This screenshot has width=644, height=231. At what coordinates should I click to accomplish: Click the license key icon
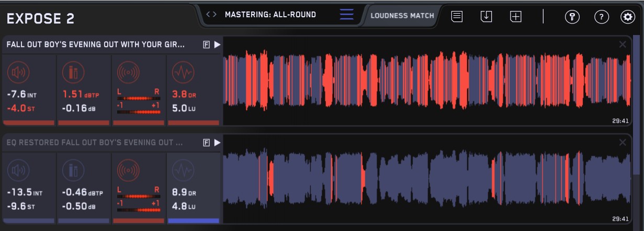click(572, 17)
